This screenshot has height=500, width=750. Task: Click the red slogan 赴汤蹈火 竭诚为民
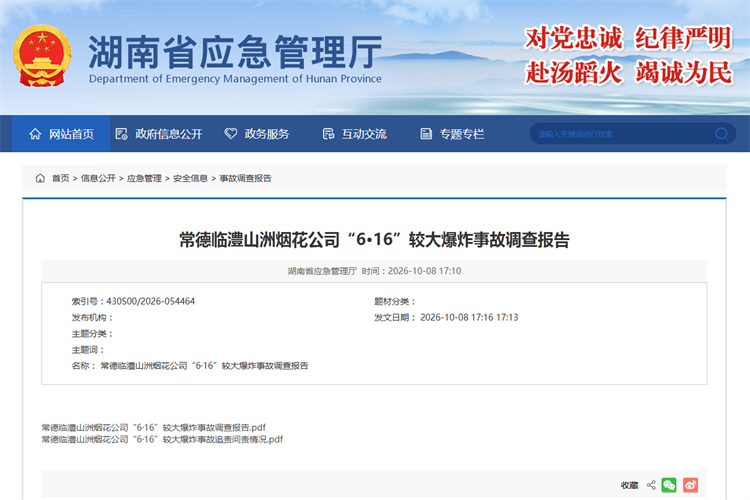[628, 72]
